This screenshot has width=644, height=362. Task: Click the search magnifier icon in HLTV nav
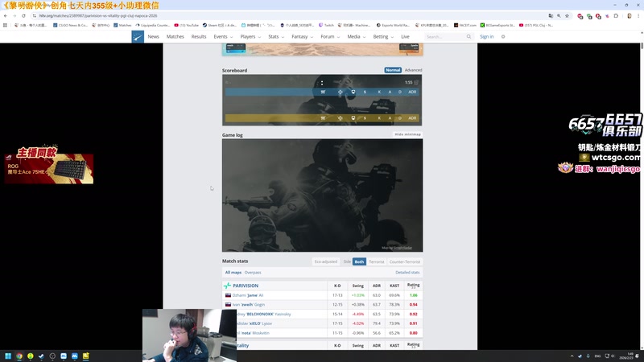(x=469, y=36)
